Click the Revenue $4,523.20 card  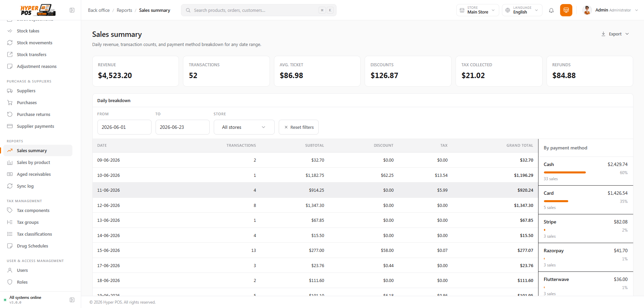point(135,71)
